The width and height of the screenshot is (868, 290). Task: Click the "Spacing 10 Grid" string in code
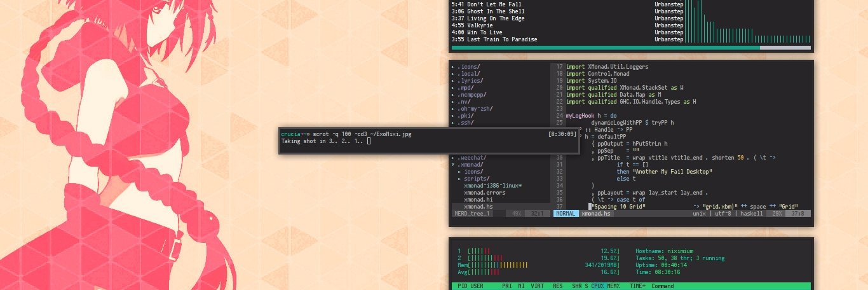pos(618,207)
